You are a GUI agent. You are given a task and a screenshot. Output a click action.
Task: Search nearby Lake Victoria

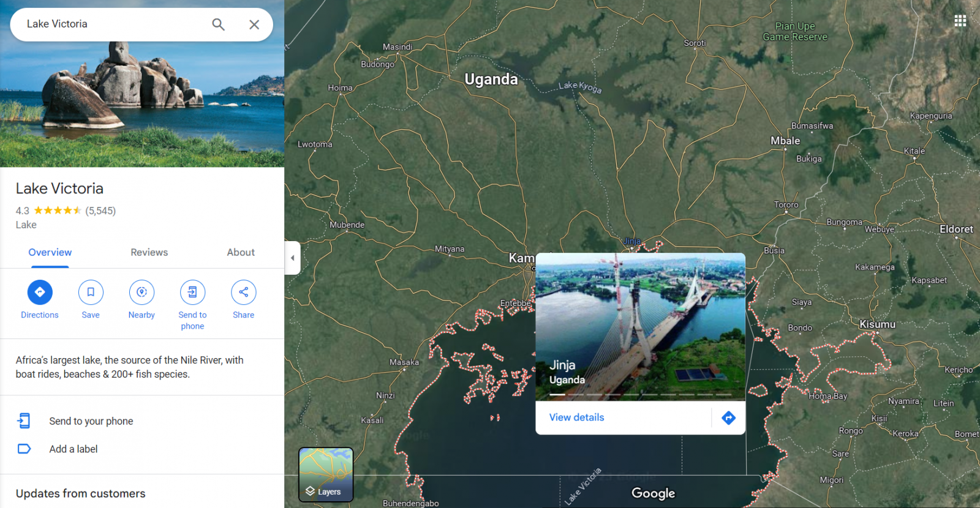click(x=141, y=292)
